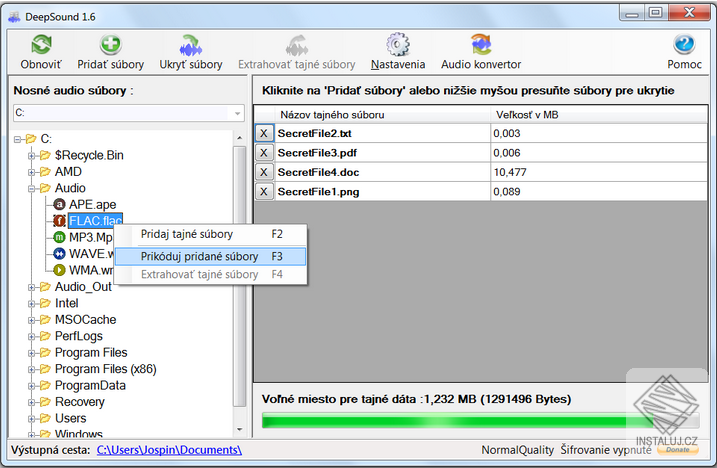Expand the Recovery folder node
Screen dimensions: 717x468
(x=32, y=403)
